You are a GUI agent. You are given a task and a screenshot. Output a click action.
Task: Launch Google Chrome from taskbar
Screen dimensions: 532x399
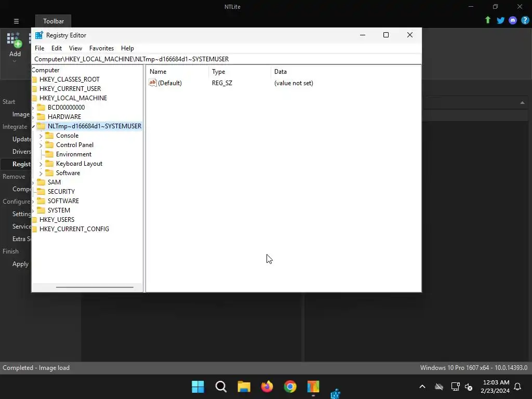[290, 387]
